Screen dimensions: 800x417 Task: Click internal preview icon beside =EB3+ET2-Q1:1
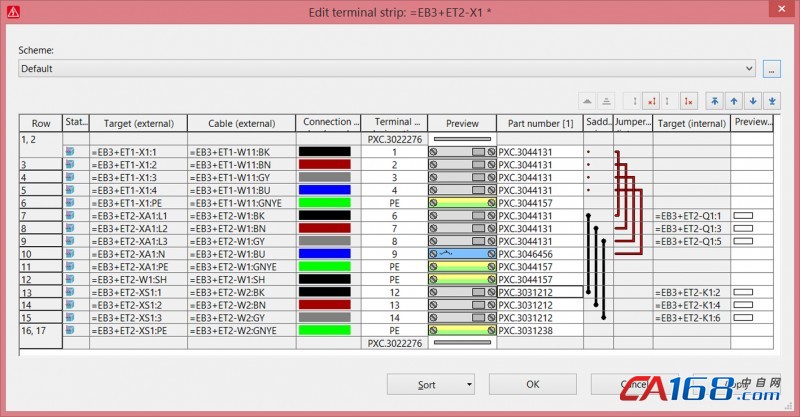(x=743, y=215)
